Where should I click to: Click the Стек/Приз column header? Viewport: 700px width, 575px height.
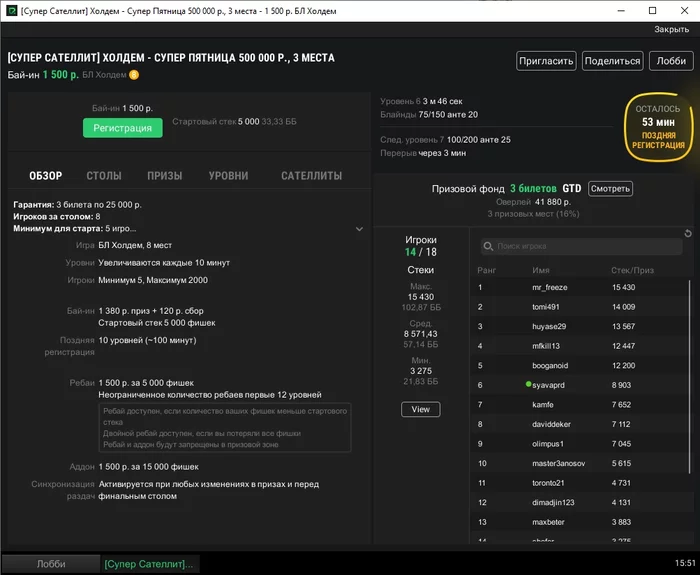(632, 271)
